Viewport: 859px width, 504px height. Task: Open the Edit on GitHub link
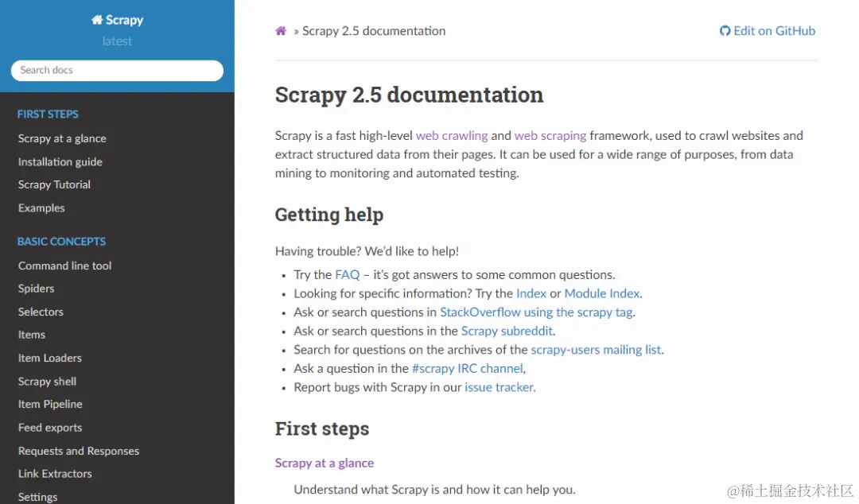(x=768, y=31)
